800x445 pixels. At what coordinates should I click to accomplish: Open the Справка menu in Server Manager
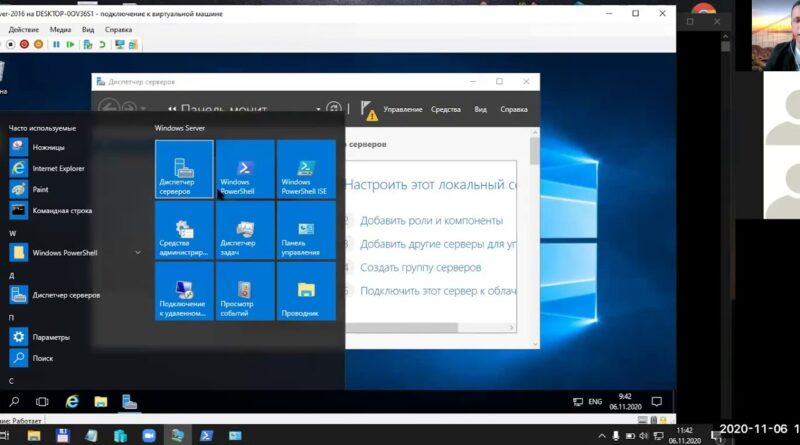point(514,109)
